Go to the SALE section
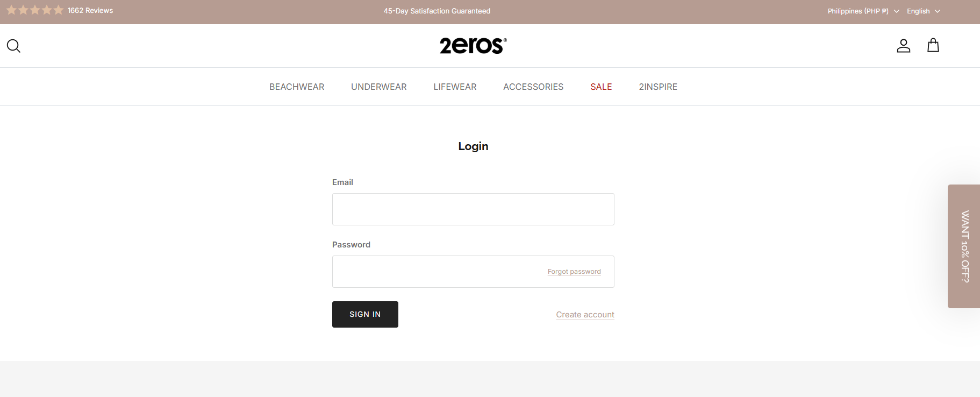980x397 pixels. 601,87
